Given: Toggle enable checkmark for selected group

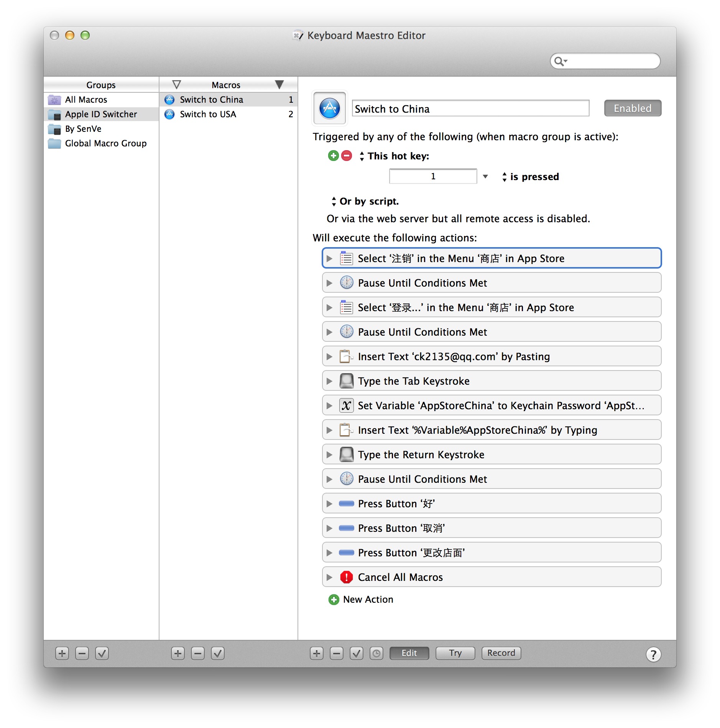Looking at the screenshot, I should [102, 653].
